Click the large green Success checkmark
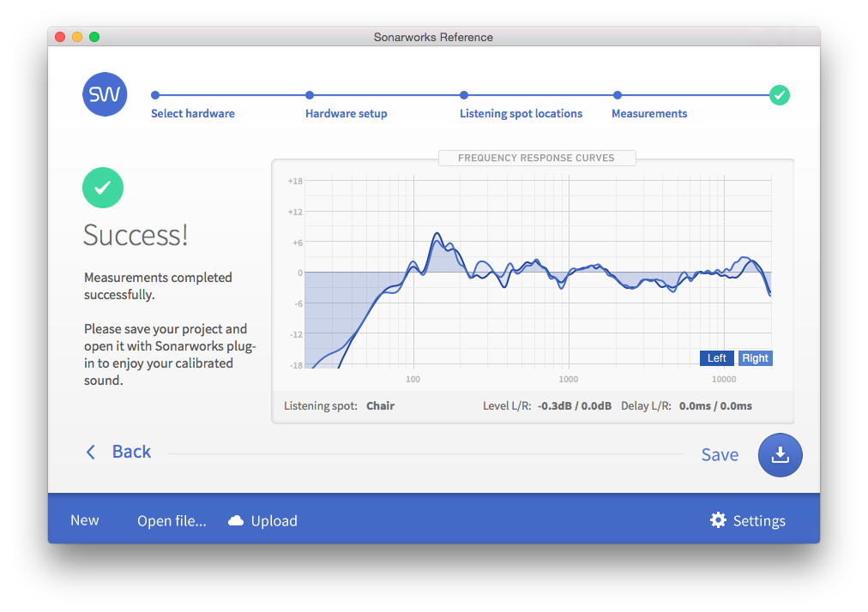 103,188
